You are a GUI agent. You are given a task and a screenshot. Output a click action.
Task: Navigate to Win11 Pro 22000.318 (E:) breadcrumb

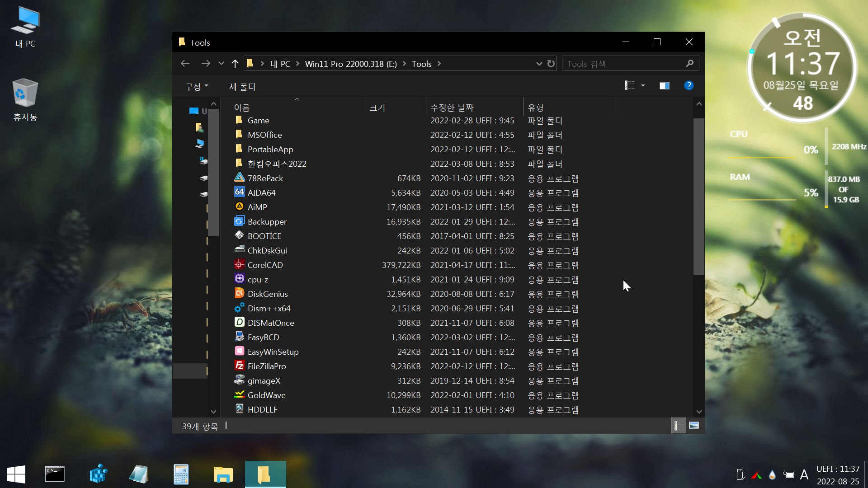click(x=351, y=64)
